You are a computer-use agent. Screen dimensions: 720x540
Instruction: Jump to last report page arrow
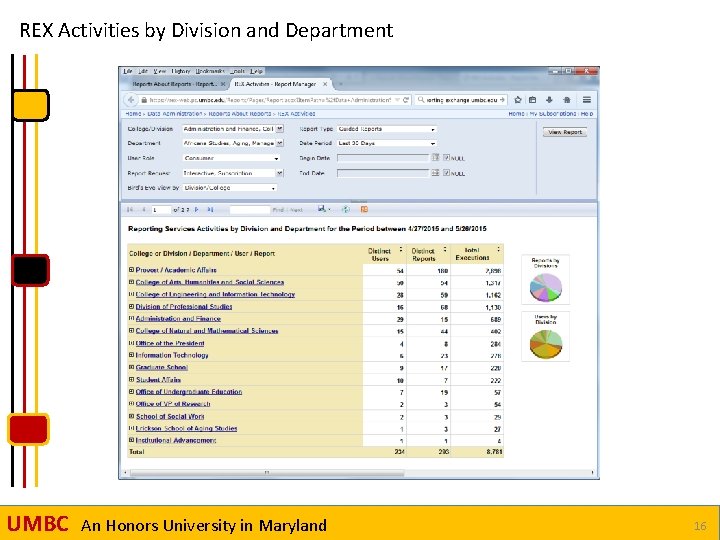coord(210,209)
